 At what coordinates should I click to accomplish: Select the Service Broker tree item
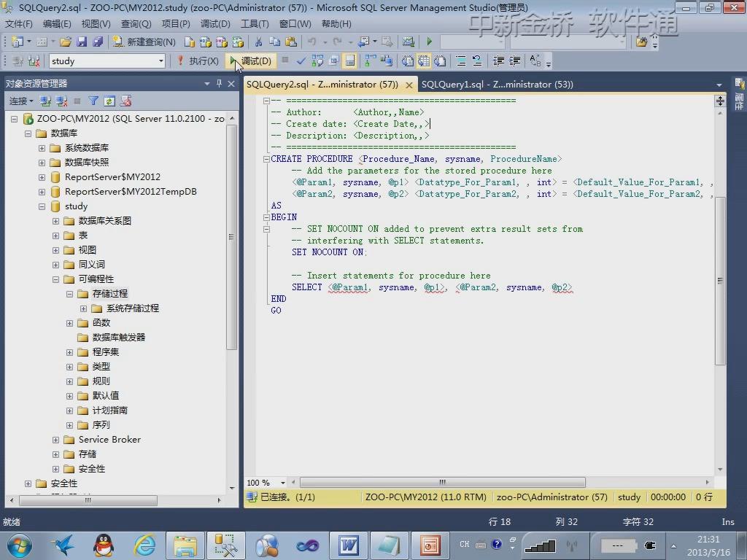tap(109, 440)
